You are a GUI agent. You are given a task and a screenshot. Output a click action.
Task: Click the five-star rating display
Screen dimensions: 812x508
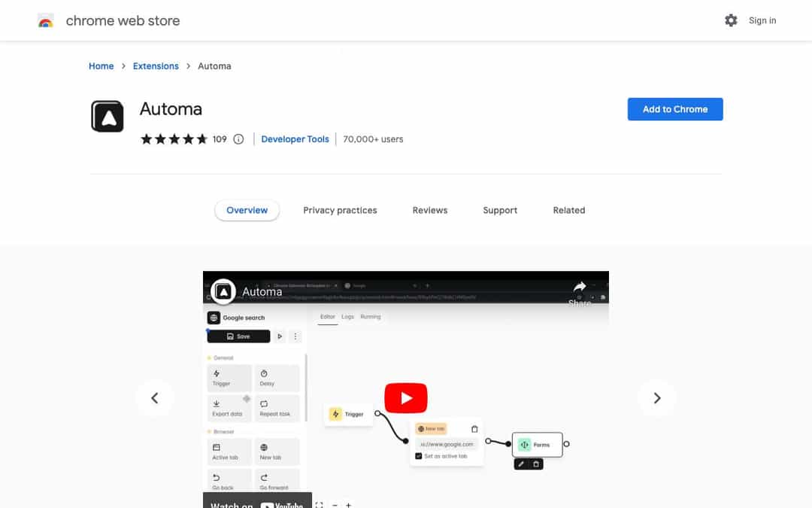point(174,139)
